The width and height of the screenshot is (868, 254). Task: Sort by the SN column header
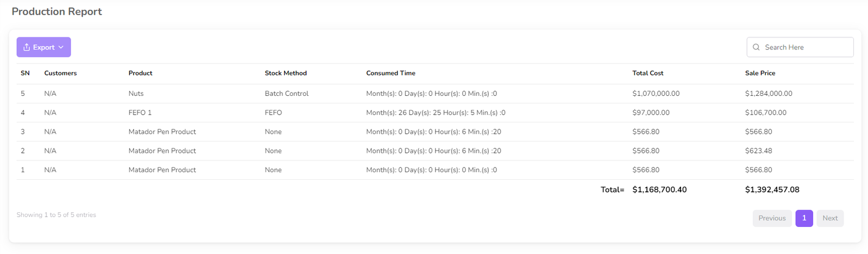[25, 73]
